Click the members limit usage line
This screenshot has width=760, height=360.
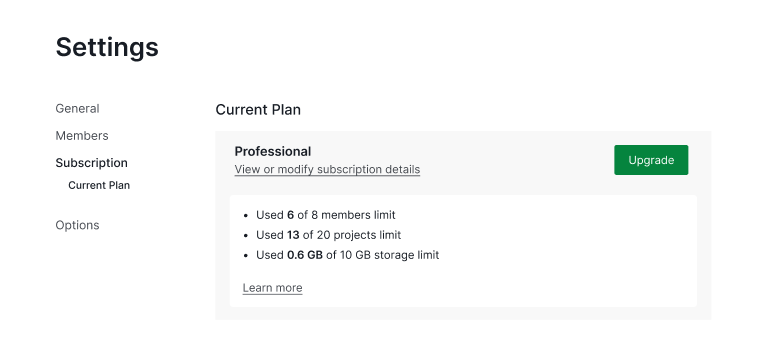(326, 215)
